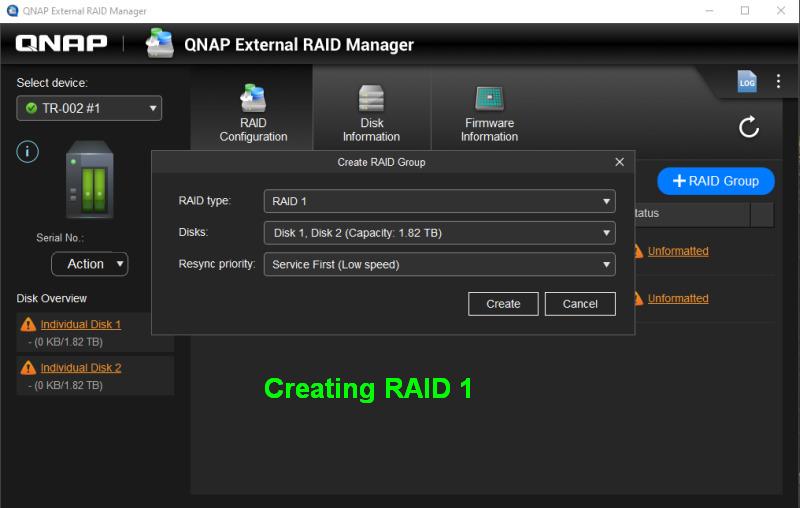The width and height of the screenshot is (800, 508).
Task: Expand the RAID type dropdown
Action: pyautogui.click(x=440, y=201)
